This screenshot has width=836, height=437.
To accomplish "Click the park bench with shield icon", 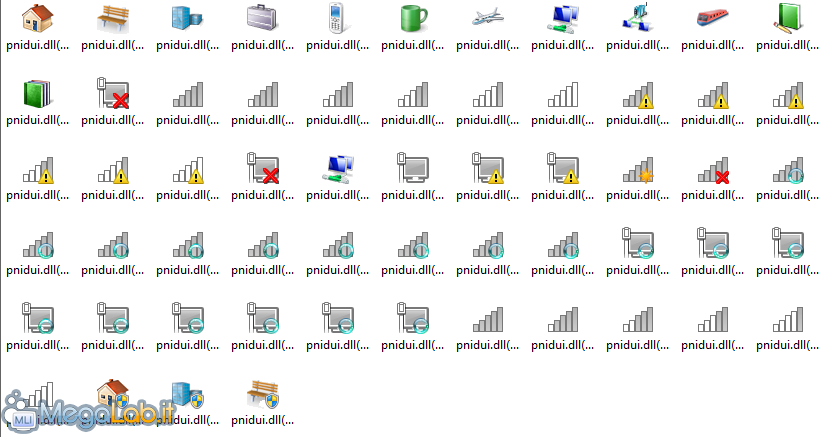I will click(x=262, y=394).
